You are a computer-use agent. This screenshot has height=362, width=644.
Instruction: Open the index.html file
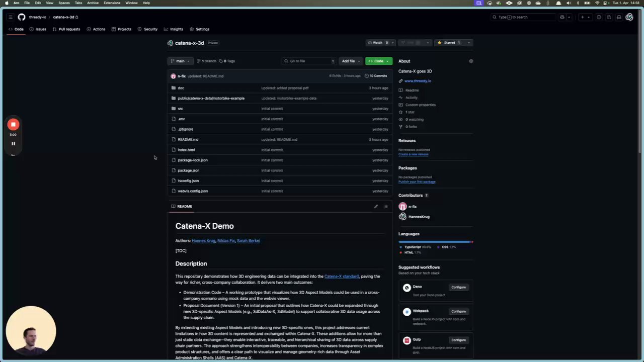click(x=186, y=150)
